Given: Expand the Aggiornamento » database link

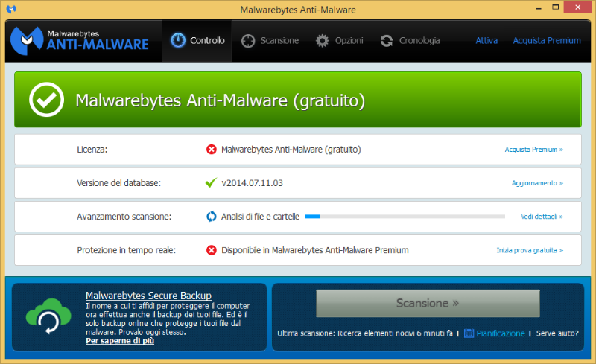Looking at the screenshot, I should coord(537,183).
